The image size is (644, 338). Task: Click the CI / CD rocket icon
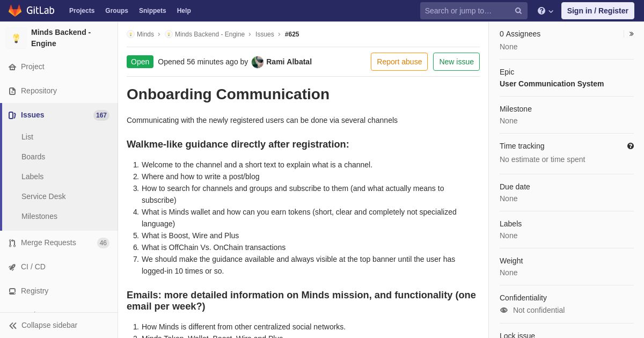[x=12, y=267]
